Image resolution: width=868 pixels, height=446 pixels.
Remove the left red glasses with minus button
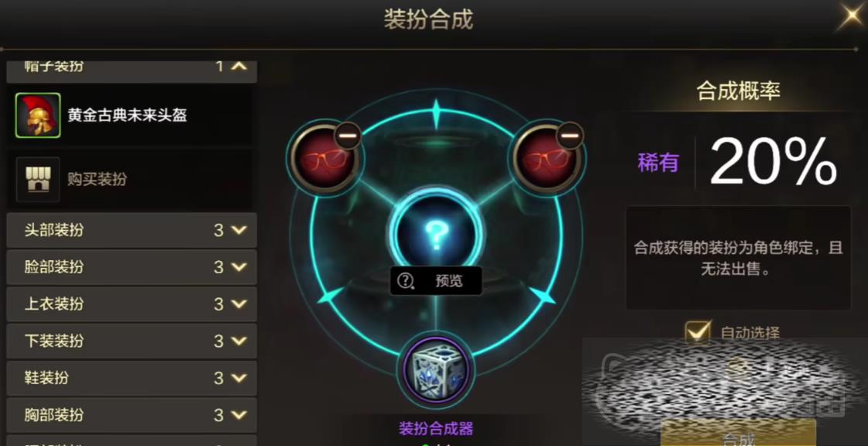point(348,136)
